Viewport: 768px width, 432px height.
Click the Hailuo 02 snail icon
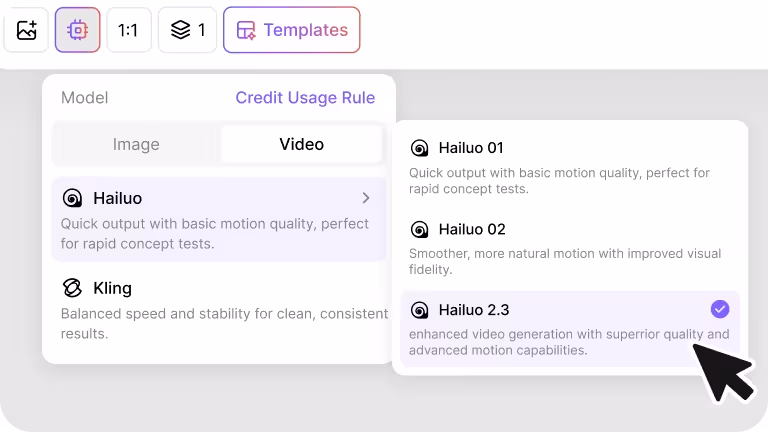(x=420, y=229)
